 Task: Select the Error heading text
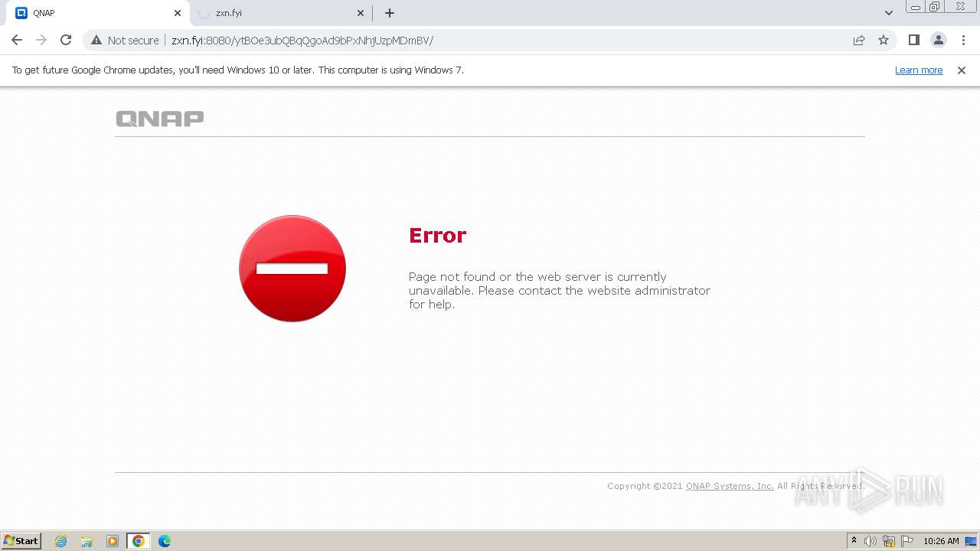pos(437,235)
